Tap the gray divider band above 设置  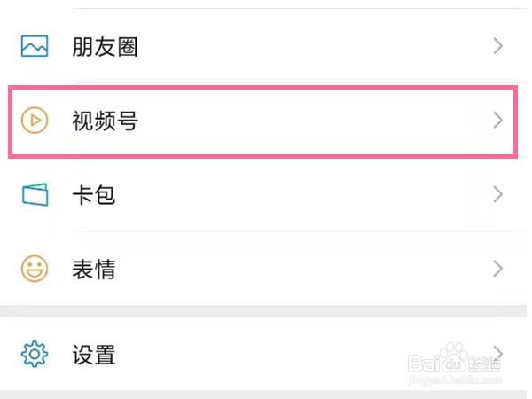pos(266,311)
